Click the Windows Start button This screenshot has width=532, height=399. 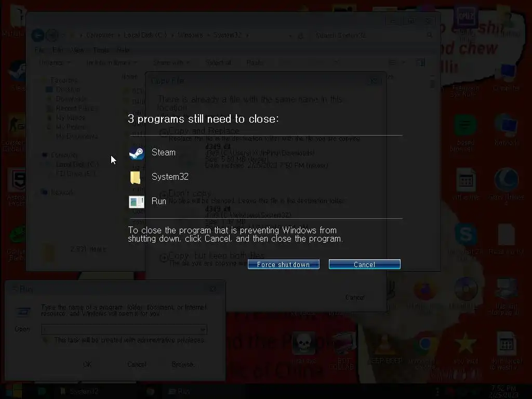(x=13, y=391)
